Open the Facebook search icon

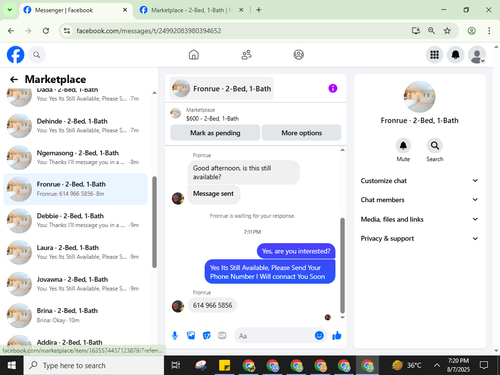37,55
